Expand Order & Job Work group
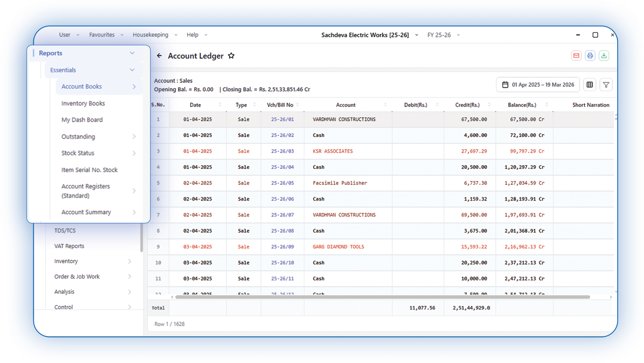644x363 pixels. pyautogui.click(x=130, y=277)
